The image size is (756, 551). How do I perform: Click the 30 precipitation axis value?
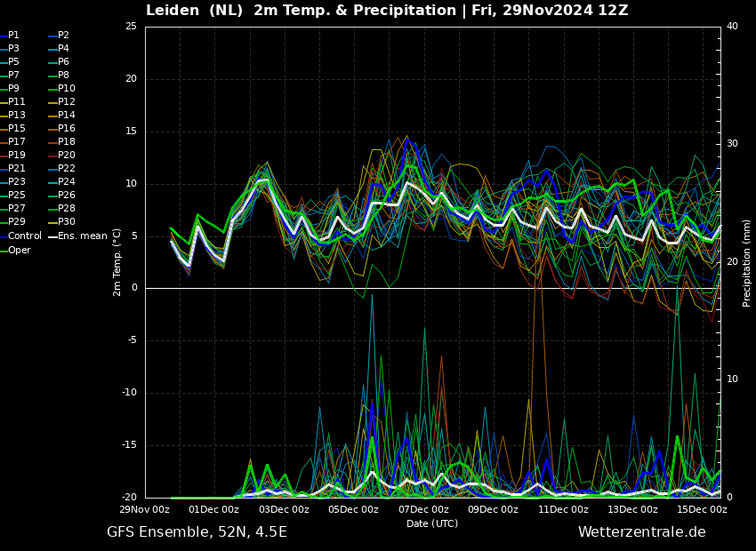point(732,144)
